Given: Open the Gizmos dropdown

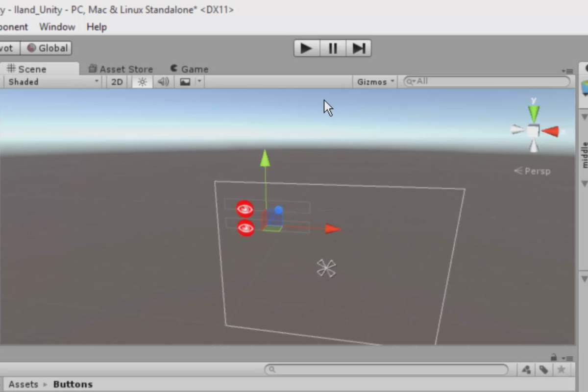Looking at the screenshot, I should click(x=374, y=81).
